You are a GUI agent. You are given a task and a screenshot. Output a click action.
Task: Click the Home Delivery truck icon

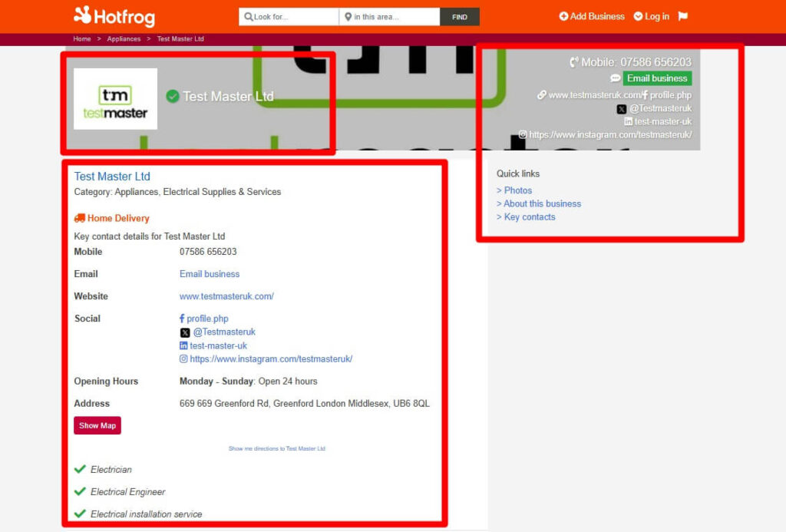(79, 218)
